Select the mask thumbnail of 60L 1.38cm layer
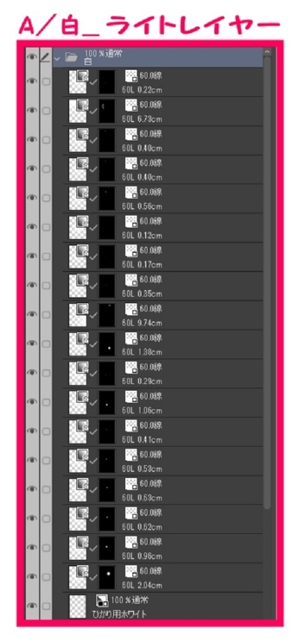301x644 pixels. (x=107, y=344)
